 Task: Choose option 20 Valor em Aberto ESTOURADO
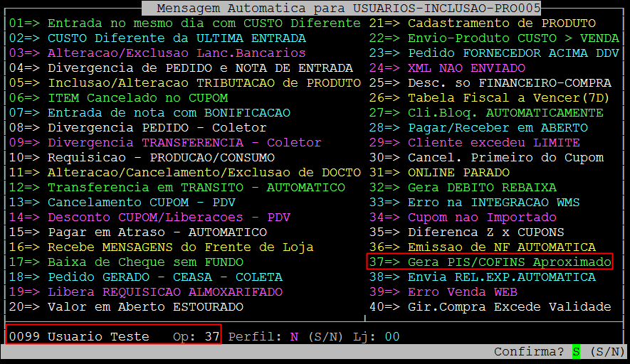[x=126, y=307]
